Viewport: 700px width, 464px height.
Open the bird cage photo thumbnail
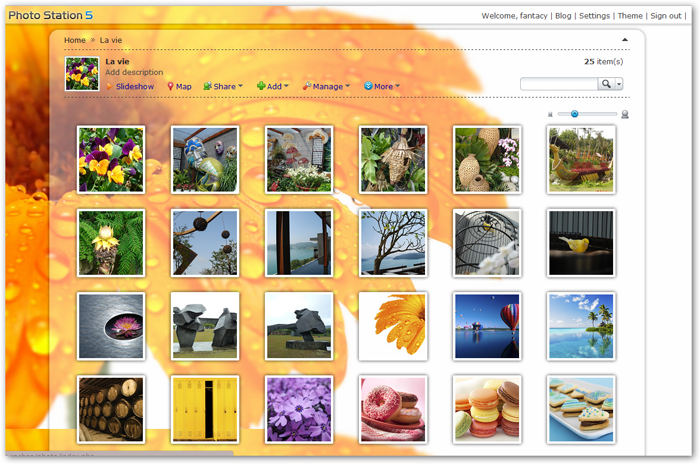coord(487,243)
